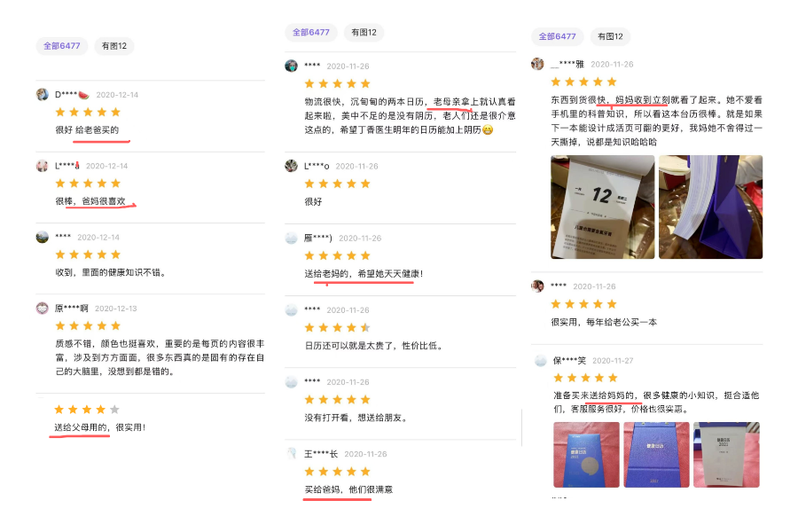
Task: Click avatar of user 保****笑
Action: (x=541, y=361)
